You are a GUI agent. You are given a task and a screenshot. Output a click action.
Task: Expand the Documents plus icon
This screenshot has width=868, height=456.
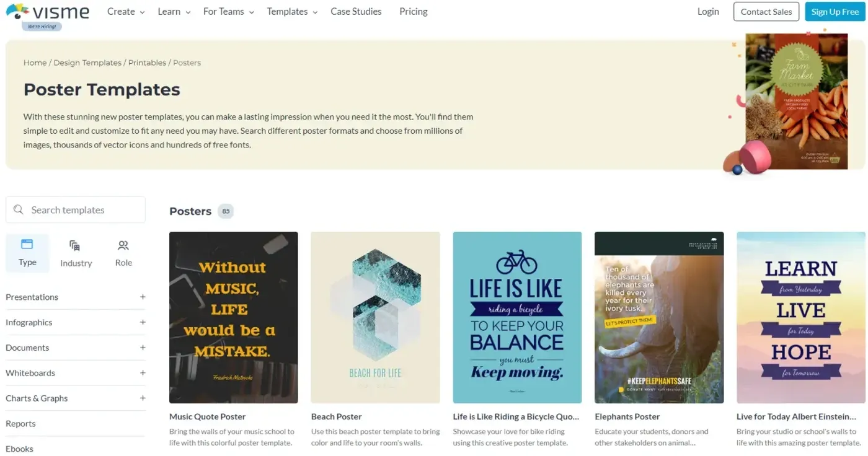[x=143, y=348]
